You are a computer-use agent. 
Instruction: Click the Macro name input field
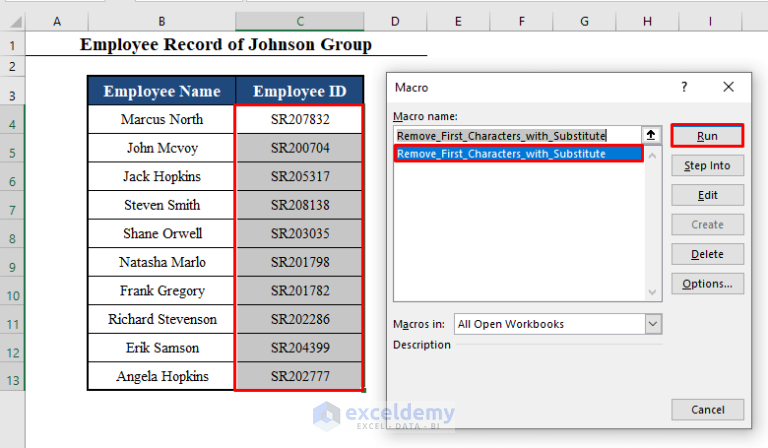coord(517,135)
